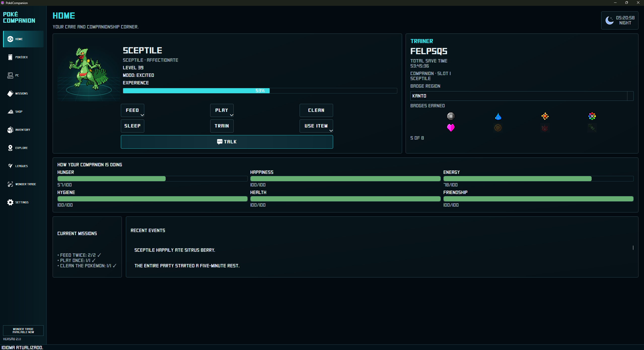Click the Energy status bar
The width and height of the screenshot is (644, 350).
[x=538, y=179]
